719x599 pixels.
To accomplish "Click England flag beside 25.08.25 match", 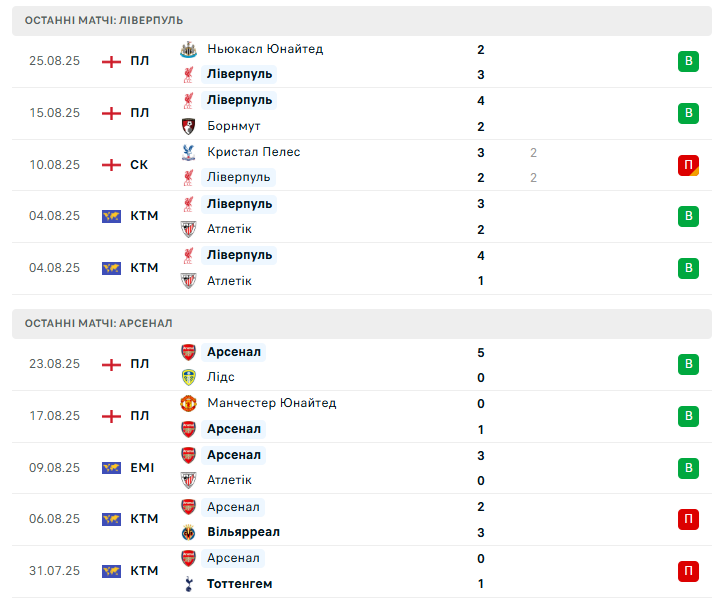I will (x=111, y=61).
